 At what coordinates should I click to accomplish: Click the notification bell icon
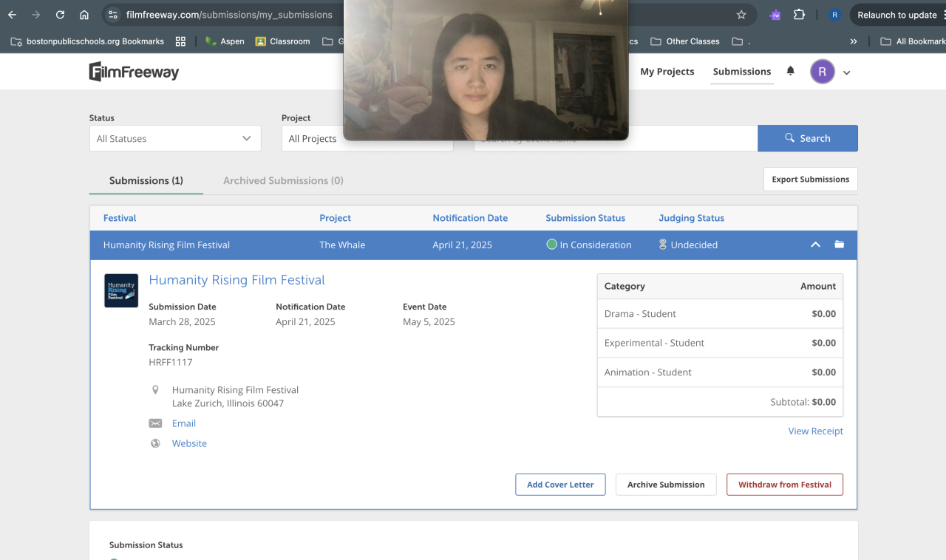tap(790, 71)
